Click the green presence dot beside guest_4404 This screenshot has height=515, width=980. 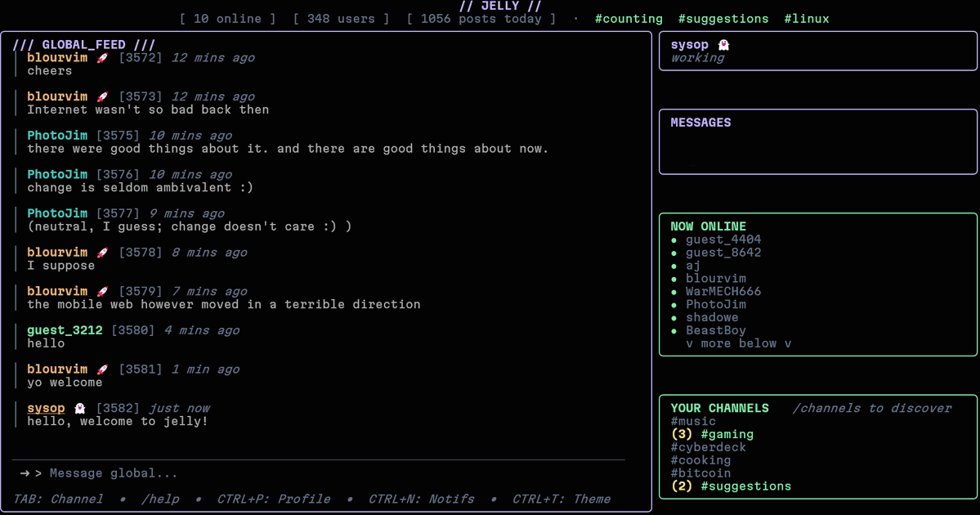coord(673,240)
